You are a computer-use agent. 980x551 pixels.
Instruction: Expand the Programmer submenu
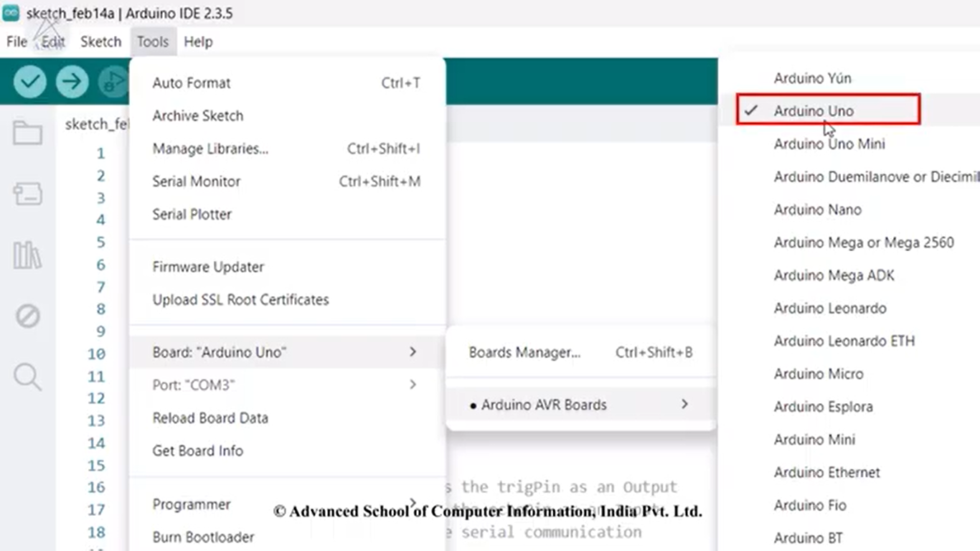point(287,504)
